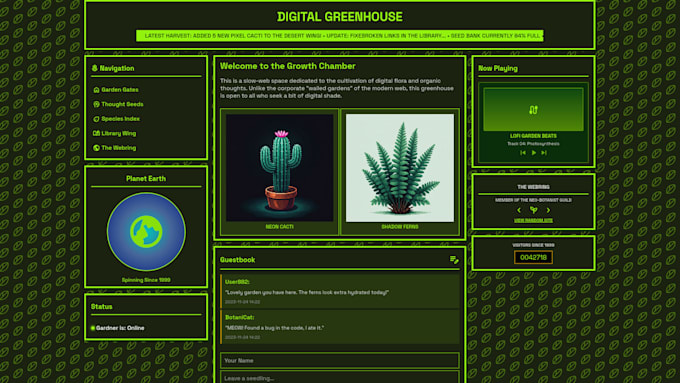The image size is (680, 383).
Task: Click the Visitors Since 1999 label
Action: point(533,245)
